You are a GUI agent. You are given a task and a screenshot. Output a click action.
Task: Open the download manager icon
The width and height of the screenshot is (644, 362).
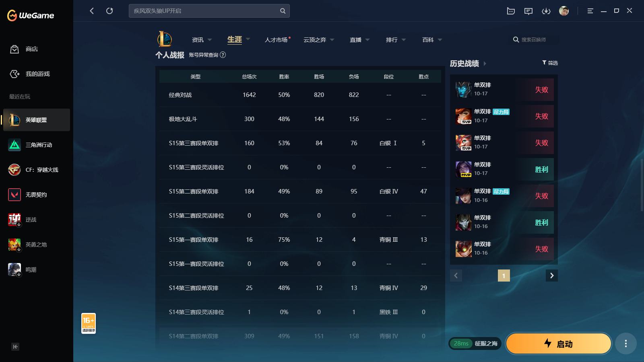pos(546,11)
